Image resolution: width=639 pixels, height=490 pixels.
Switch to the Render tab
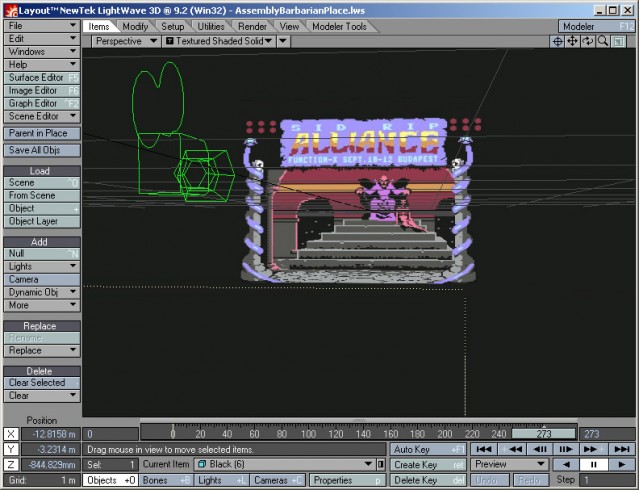click(252, 26)
